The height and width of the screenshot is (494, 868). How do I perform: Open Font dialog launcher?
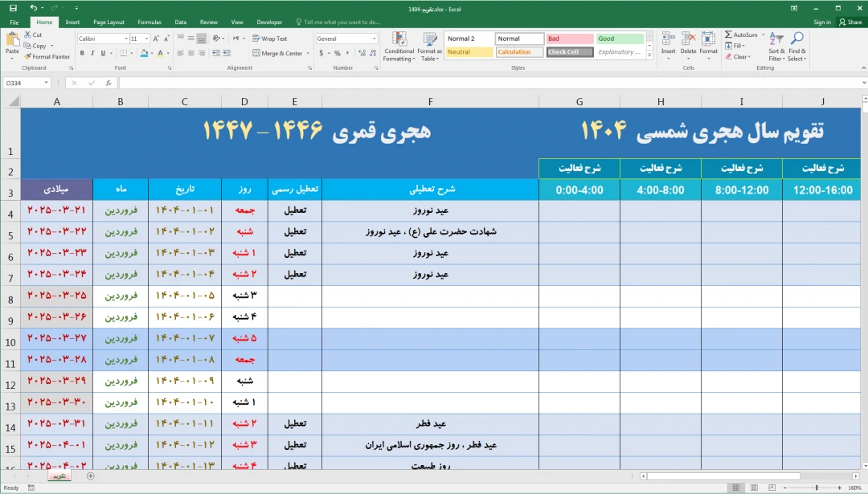pos(169,68)
